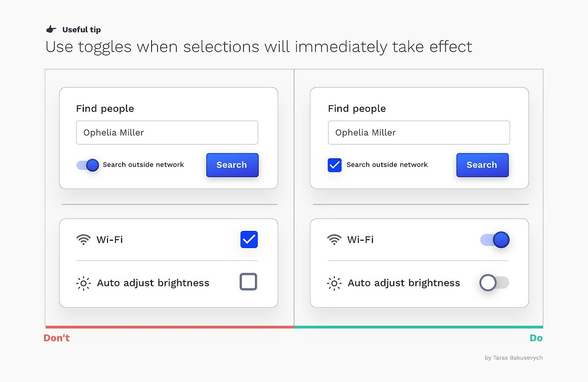Enable the Auto adjust brightness toggle

coord(494,283)
